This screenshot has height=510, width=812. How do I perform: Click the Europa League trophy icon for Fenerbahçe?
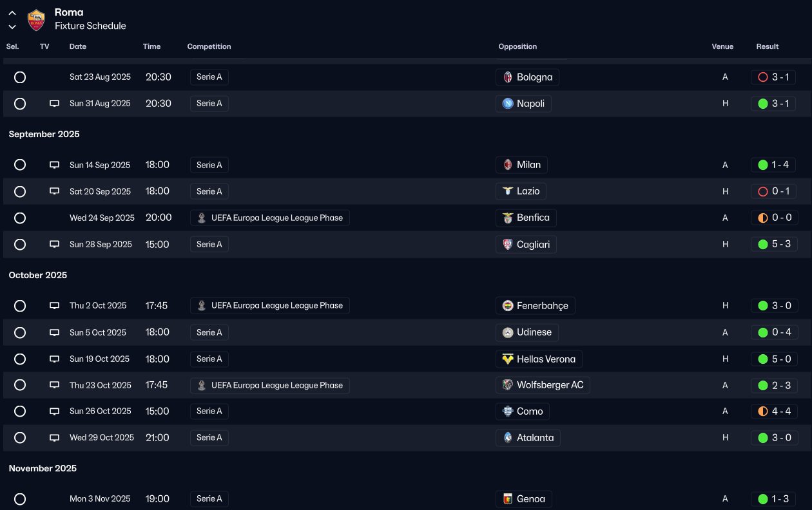pos(202,306)
